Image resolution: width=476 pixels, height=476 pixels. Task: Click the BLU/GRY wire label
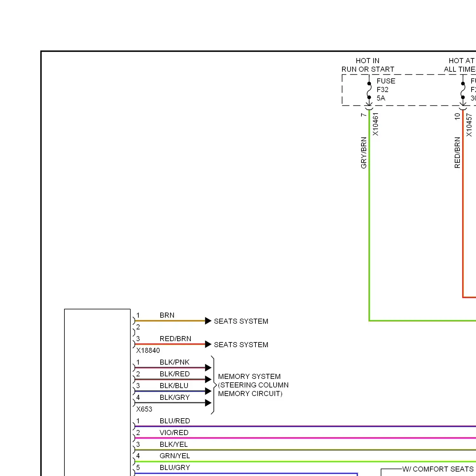tap(175, 467)
